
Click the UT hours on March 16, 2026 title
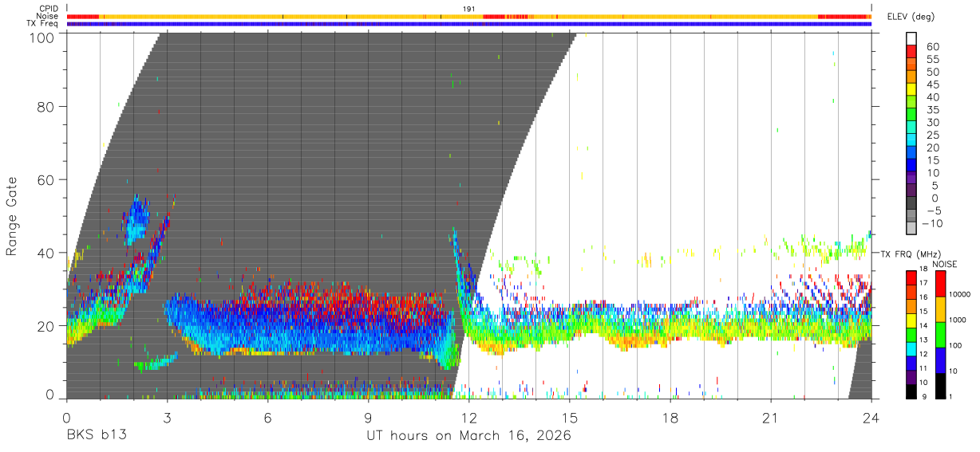click(x=468, y=435)
